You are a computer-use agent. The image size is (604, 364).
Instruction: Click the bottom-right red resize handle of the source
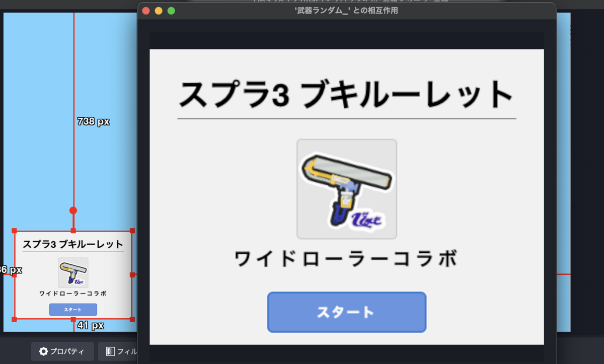pyautogui.click(x=132, y=319)
